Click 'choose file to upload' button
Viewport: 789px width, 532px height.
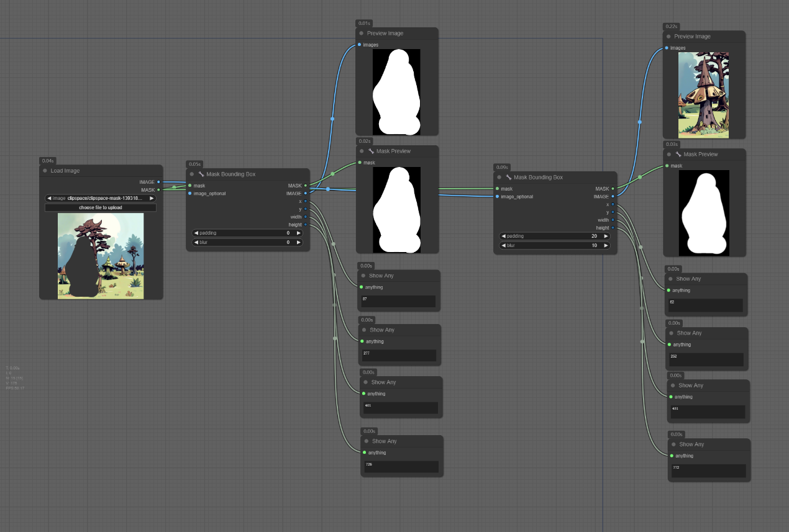[101, 207]
